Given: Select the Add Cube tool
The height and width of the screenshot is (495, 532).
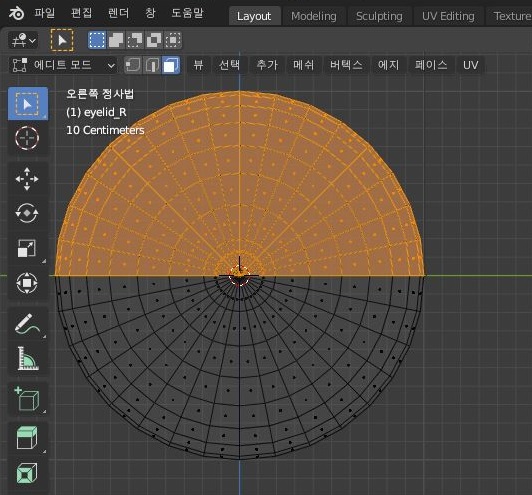Looking at the screenshot, I should coord(27,399).
